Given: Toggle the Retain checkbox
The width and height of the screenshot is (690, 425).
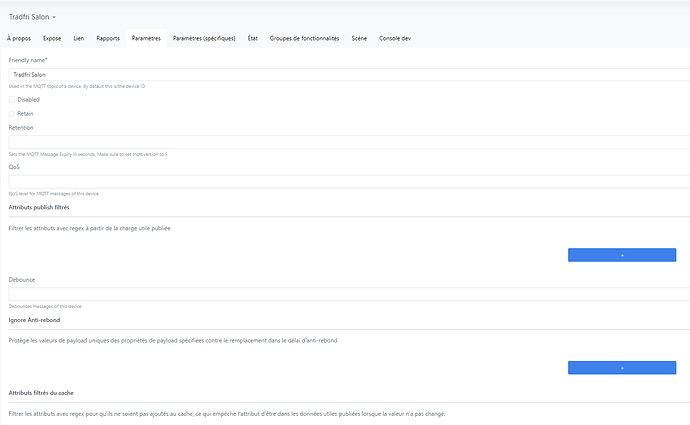Looking at the screenshot, I should 12,114.
